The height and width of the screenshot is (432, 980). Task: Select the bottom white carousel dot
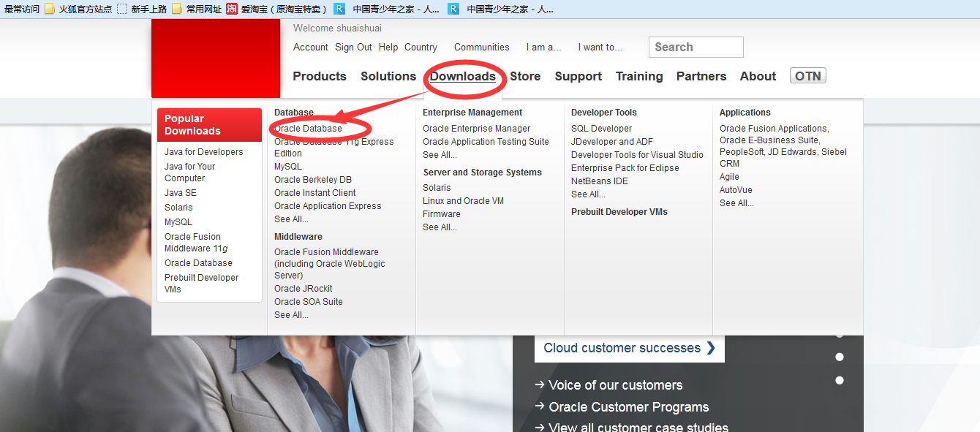point(840,380)
